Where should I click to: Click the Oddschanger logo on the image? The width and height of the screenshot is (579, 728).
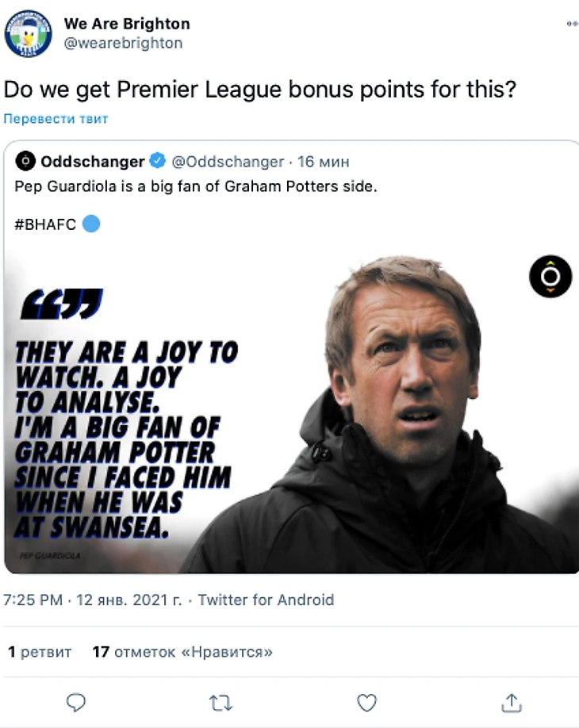550,277
